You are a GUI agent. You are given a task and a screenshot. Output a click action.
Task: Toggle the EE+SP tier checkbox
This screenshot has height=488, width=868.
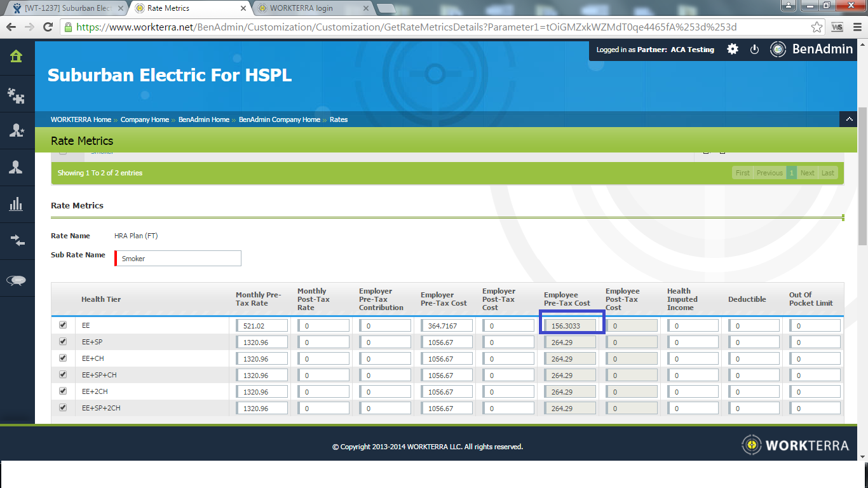click(62, 341)
